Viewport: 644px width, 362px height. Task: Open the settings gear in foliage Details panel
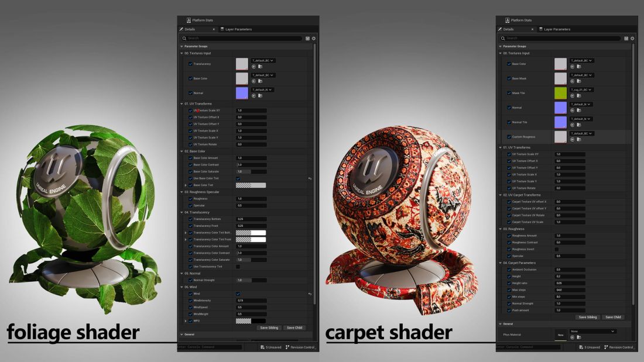[314, 39]
